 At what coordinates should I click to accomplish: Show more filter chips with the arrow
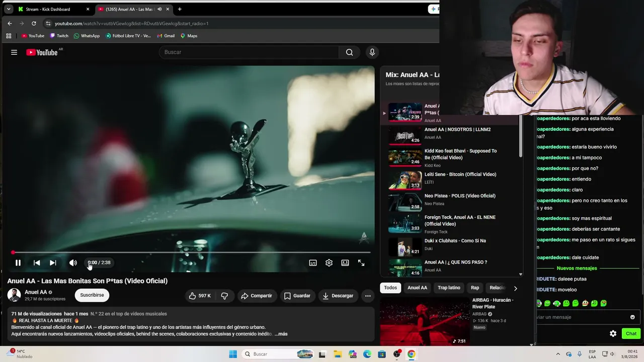pyautogui.click(x=515, y=288)
